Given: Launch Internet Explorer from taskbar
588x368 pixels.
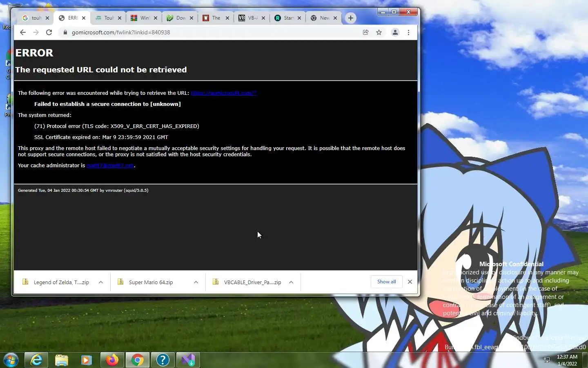Looking at the screenshot, I should (x=37, y=360).
